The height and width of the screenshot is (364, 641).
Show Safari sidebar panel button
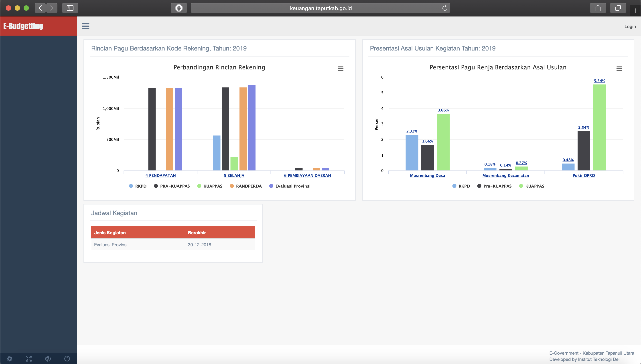pos(70,8)
